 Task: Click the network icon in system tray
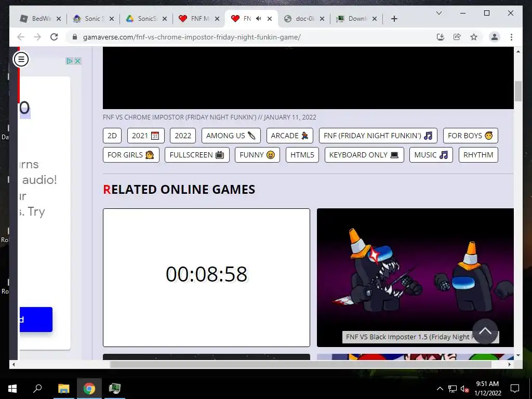tap(453, 389)
